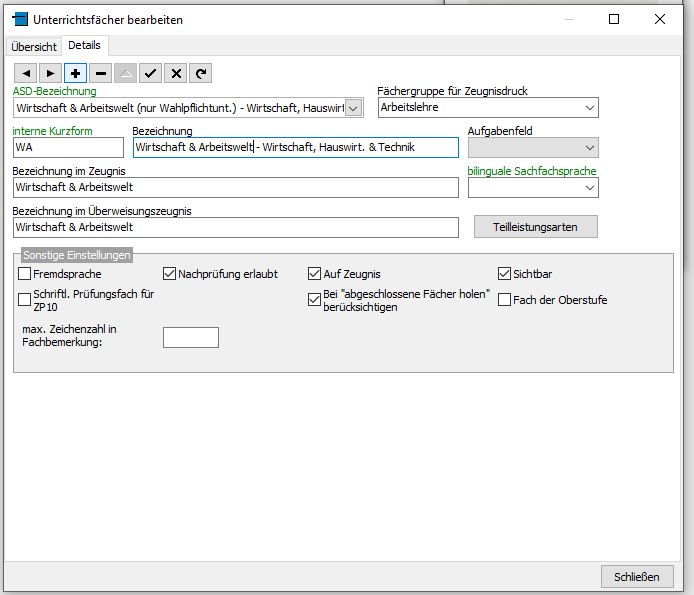
Task: Enable the Fremdsprache checkbox
Action: click(24, 274)
